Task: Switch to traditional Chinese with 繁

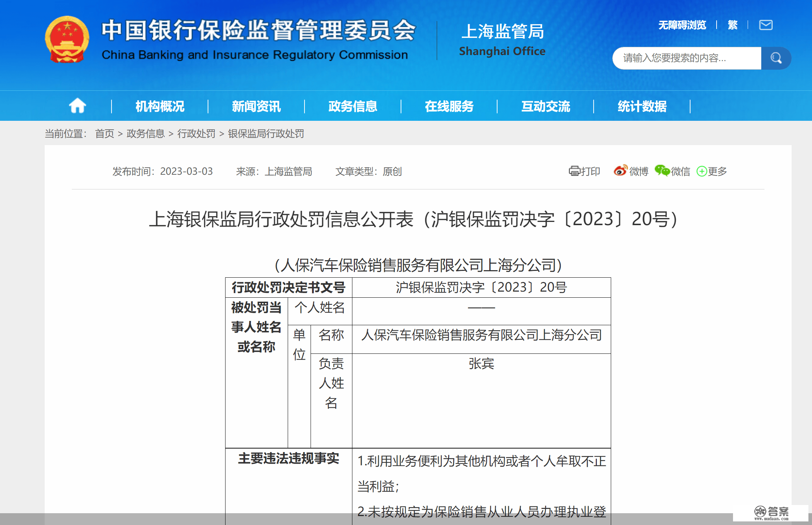Action: coord(733,25)
